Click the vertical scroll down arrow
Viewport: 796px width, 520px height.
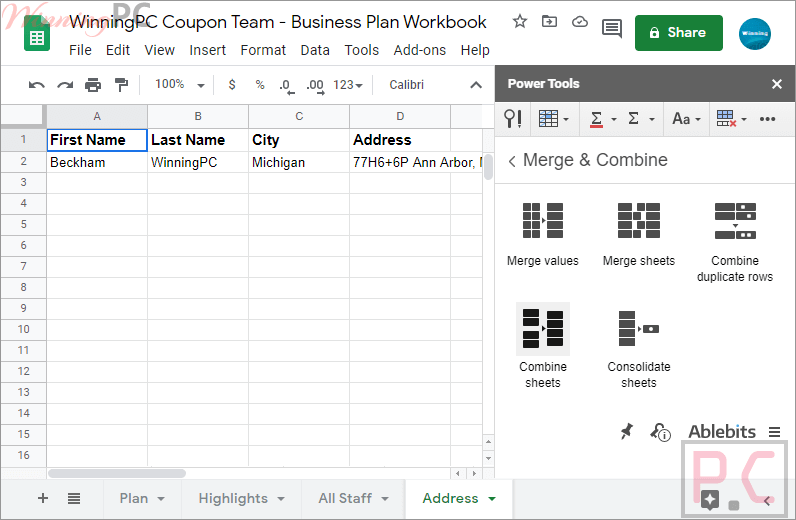[x=488, y=458]
